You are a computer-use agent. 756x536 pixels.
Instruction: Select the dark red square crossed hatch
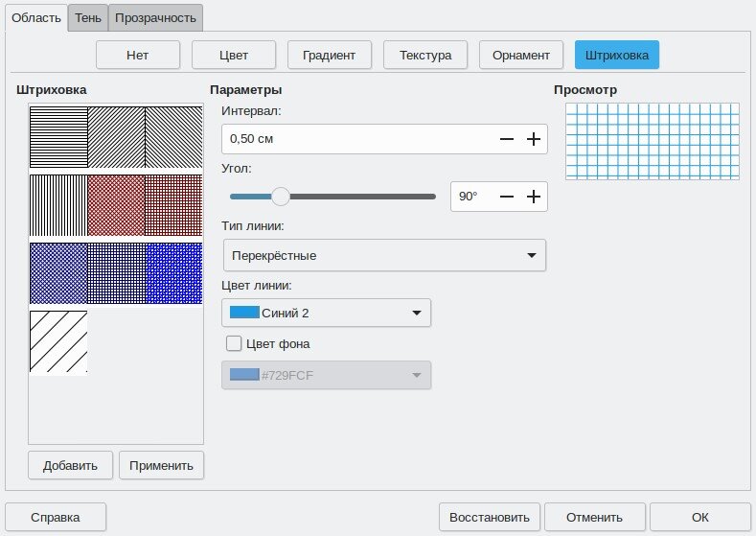pos(173,205)
